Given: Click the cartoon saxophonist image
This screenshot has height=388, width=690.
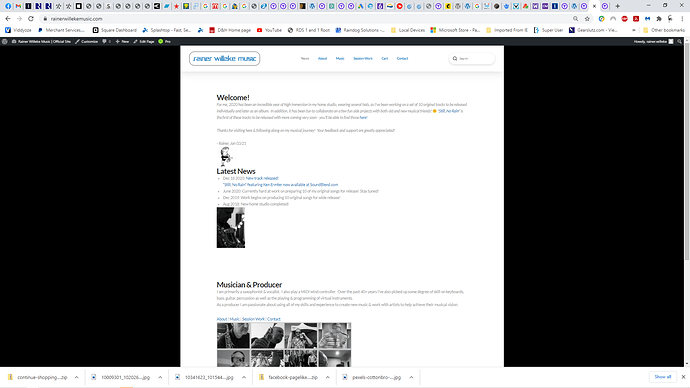Looking at the screenshot, I should [x=225, y=156].
